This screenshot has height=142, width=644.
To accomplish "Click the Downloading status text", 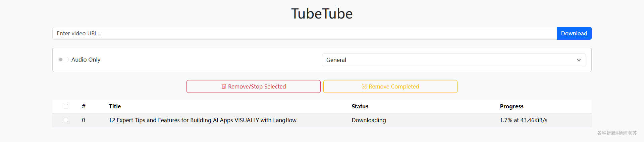I will [369, 120].
